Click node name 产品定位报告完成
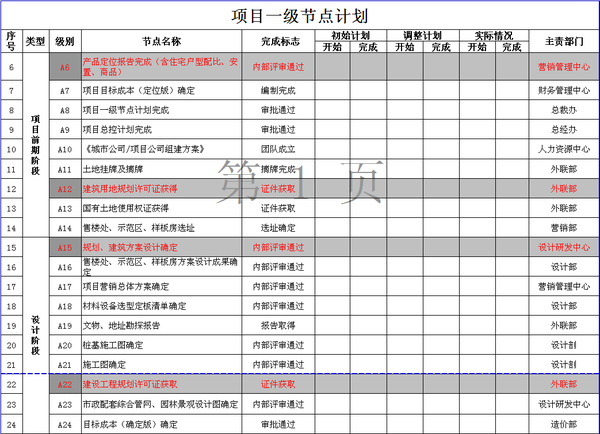 click(161, 67)
